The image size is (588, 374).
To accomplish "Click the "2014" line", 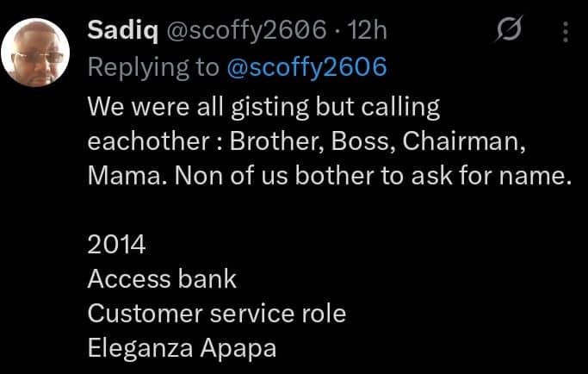I will [x=117, y=245].
